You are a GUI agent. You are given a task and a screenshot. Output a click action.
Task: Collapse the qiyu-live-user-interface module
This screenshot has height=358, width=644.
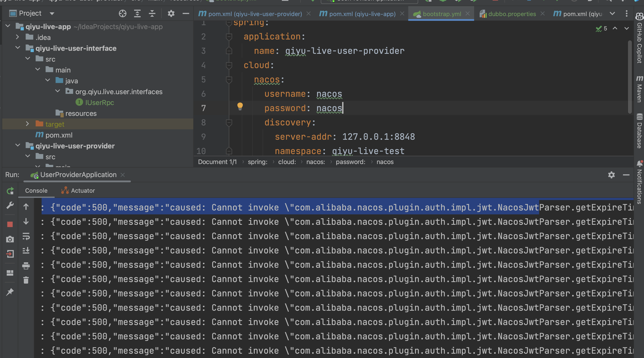18,48
